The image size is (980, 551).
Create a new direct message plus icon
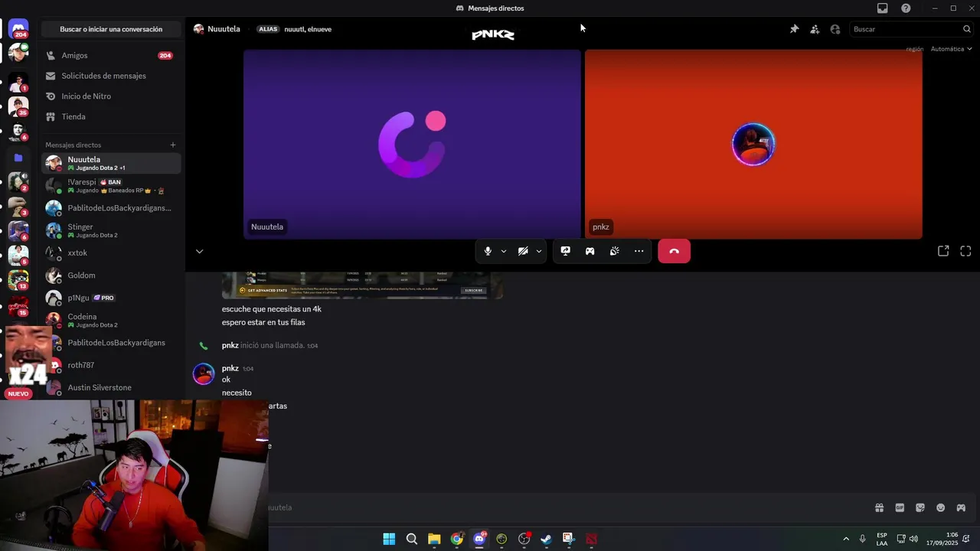(x=173, y=145)
